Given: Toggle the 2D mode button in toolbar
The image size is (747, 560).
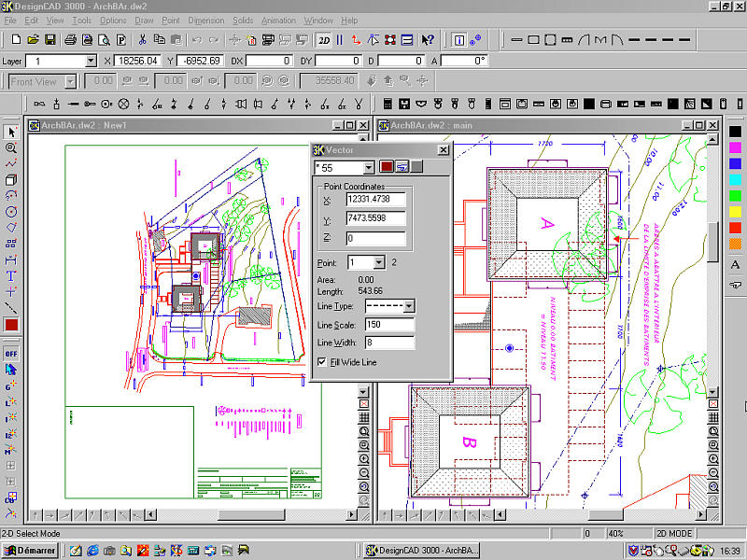Looking at the screenshot, I should pyautogui.click(x=324, y=39).
